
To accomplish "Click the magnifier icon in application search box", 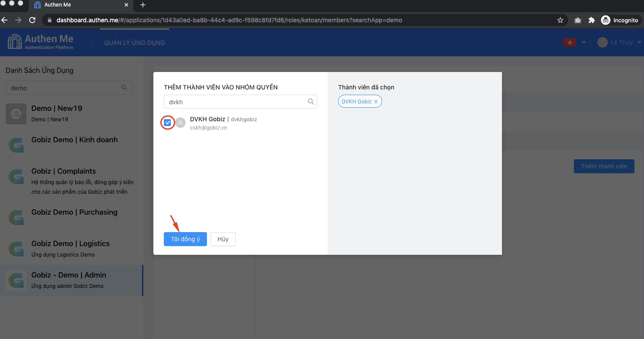I will [x=124, y=88].
